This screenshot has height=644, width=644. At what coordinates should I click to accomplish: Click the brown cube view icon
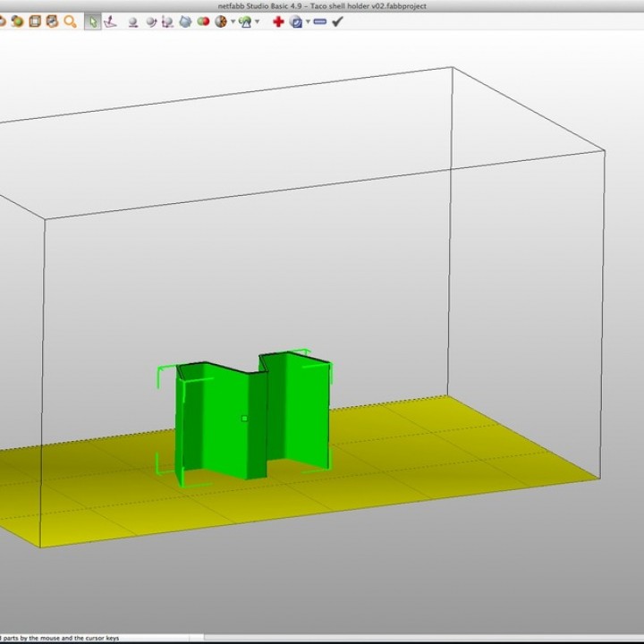point(52,21)
